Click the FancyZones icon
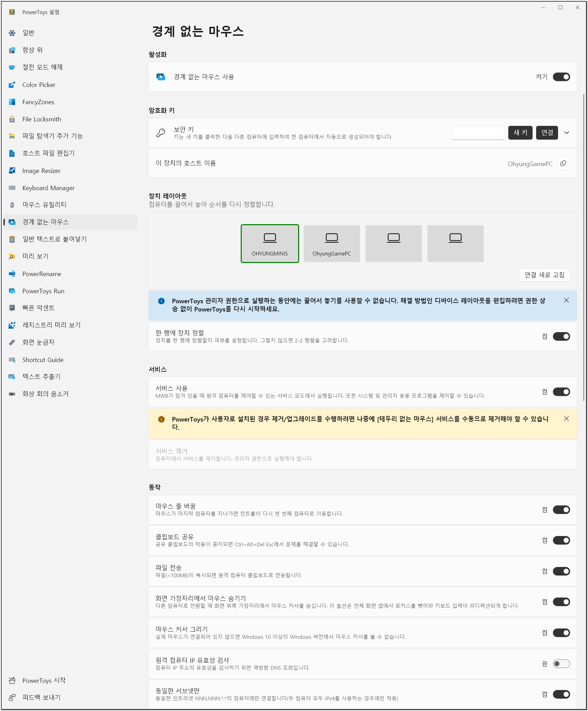588x711 pixels. pos(12,102)
